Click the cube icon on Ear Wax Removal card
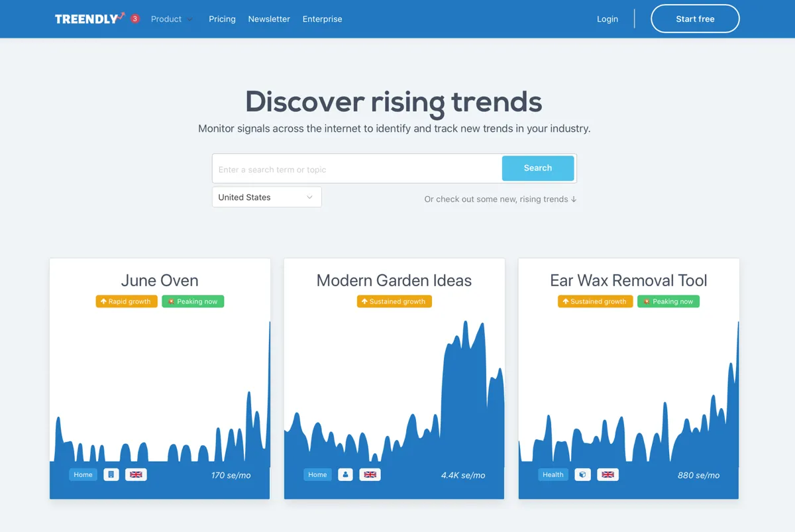This screenshot has width=795, height=532. (582, 474)
